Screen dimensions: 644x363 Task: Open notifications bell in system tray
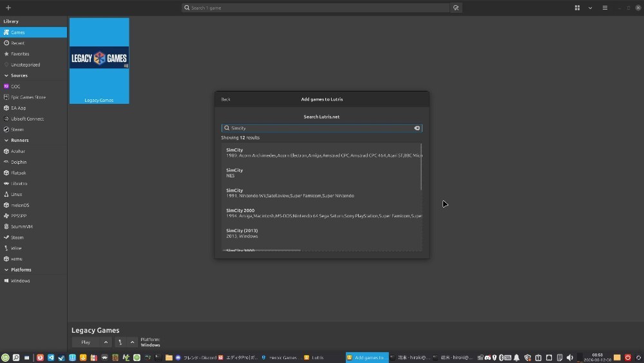point(516,358)
